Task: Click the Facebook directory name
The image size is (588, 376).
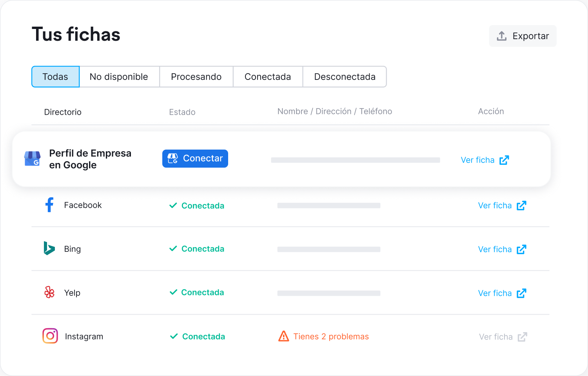Action: point(83,205)
